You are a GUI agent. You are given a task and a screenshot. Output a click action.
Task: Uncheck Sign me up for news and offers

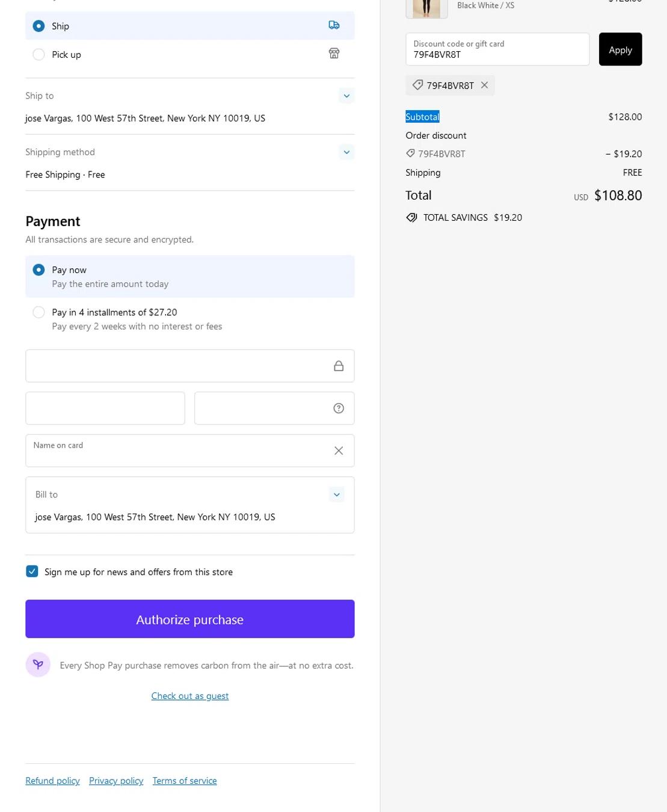[x=32, y=571]
